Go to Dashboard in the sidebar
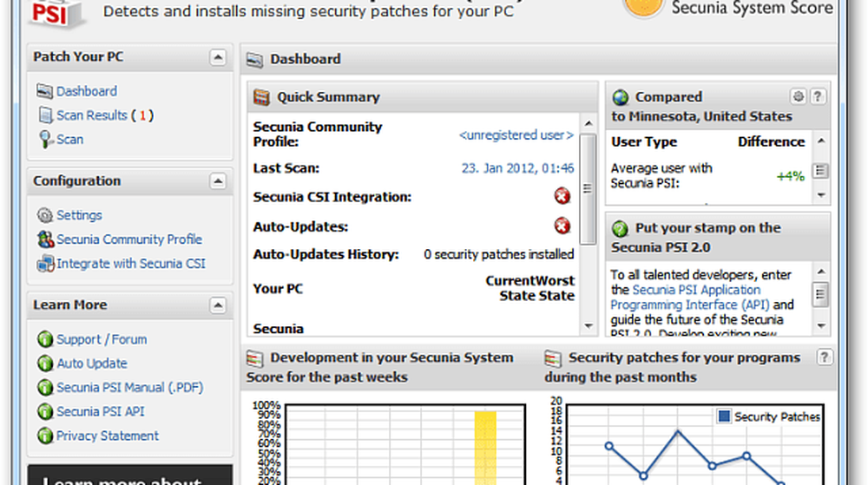The width and height of the screenshot is (868, 485). click(86, 91)
